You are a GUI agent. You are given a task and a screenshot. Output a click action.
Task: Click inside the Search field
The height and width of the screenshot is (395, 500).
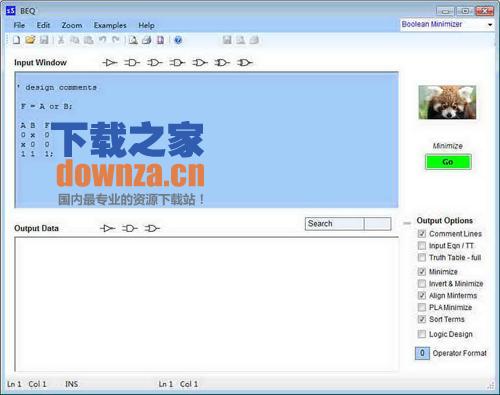pos(334,224)
